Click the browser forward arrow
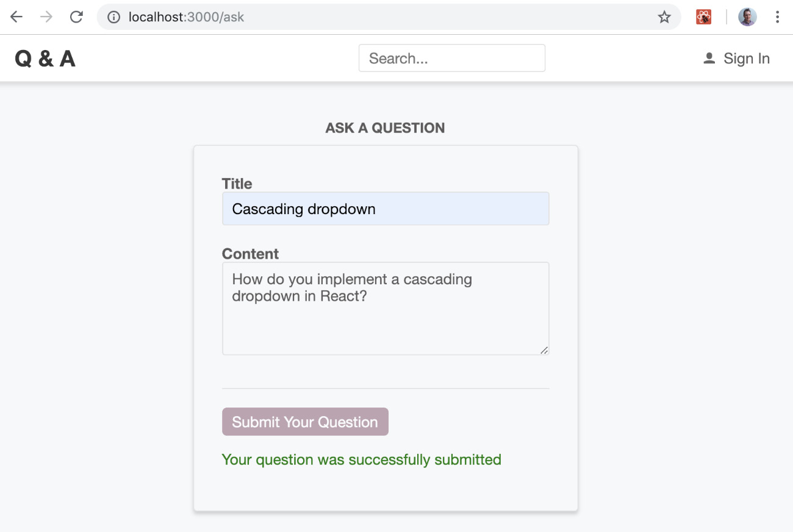The image size is (793, 532). point(46,16)
